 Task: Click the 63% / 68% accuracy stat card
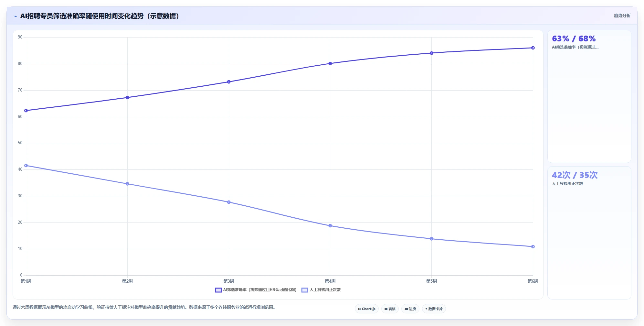pyautogui.click(x=589, y=96)
